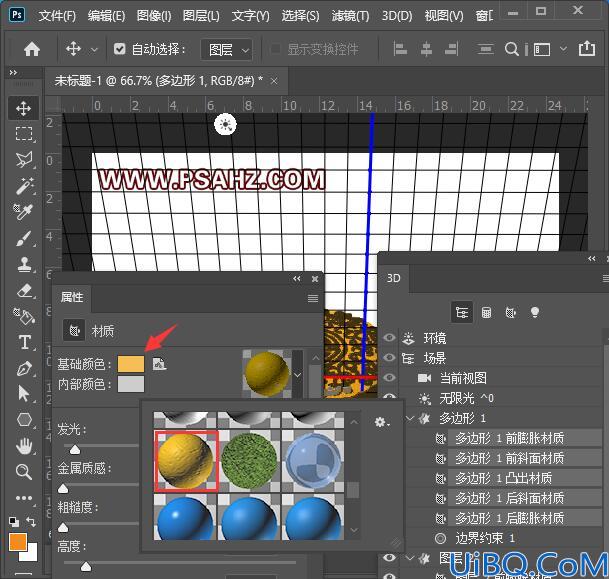Open the Move tool preset dropdown arrow
The height and width of the screenshot is (579, 609).
pos(94,50)
